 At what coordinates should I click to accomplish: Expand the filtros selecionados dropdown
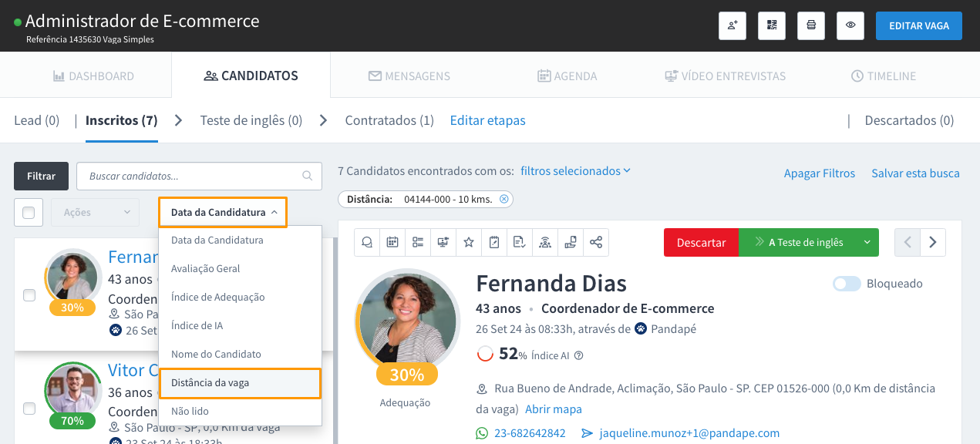(575, 171)
